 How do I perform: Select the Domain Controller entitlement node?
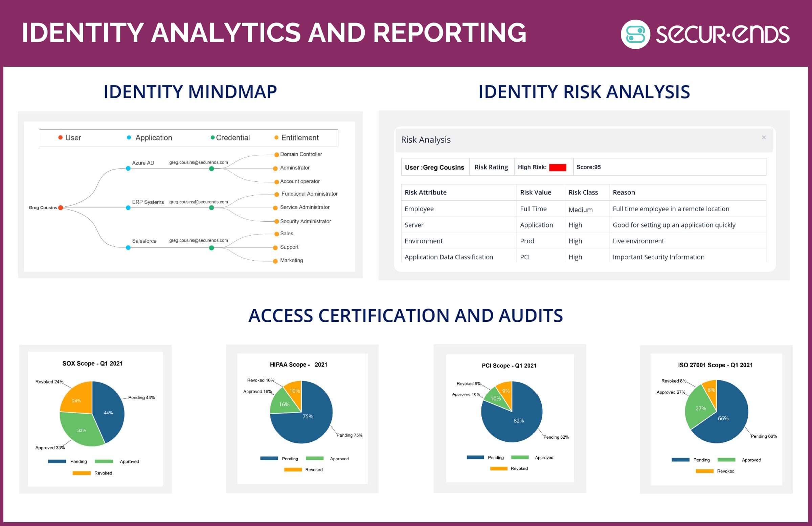[x=277, y=155]
